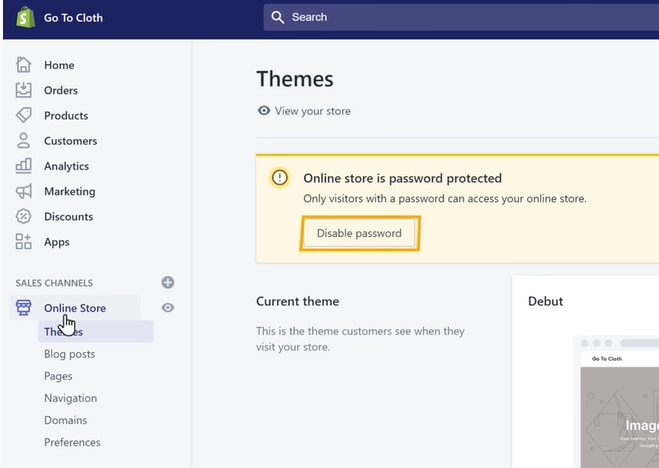The image size is (659, 468).
Task: Open the Marketing section
Action: (x=70, y=192)
